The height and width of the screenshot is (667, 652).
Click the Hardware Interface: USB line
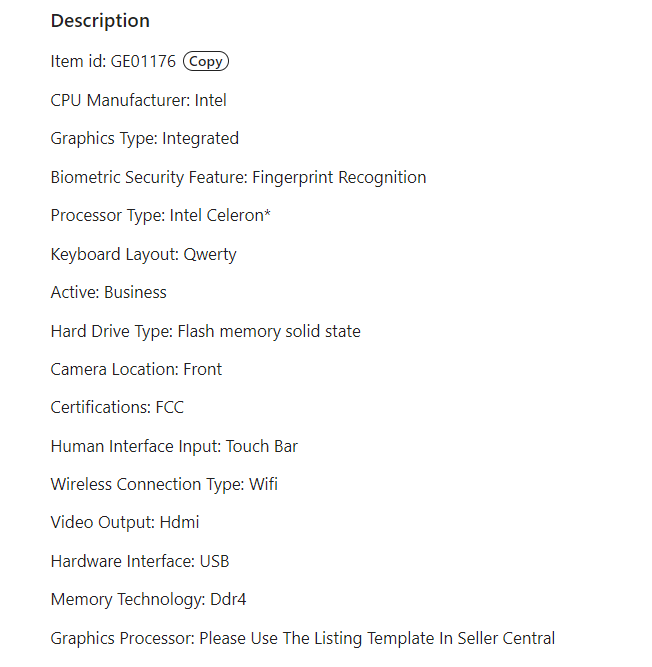[x=140, y=561]
